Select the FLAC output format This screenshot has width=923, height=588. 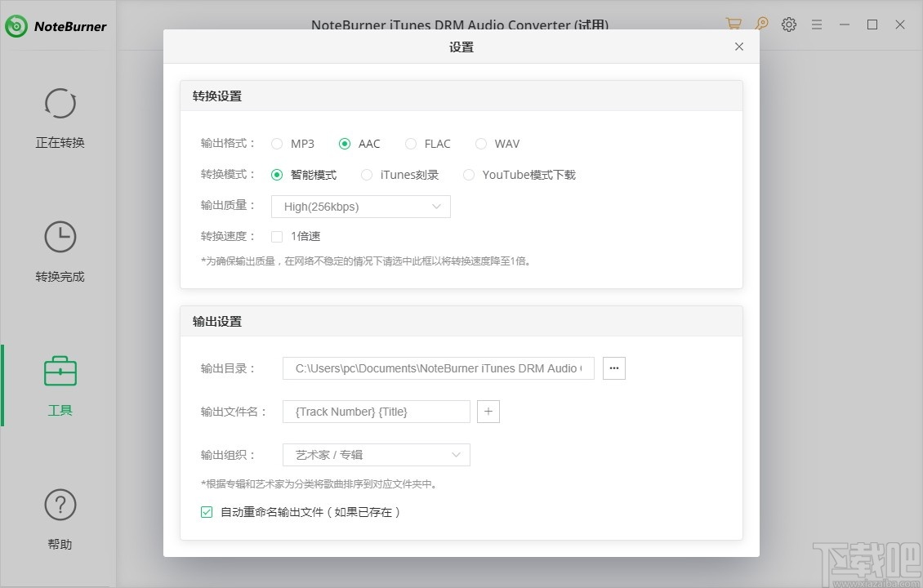[411, 143]
